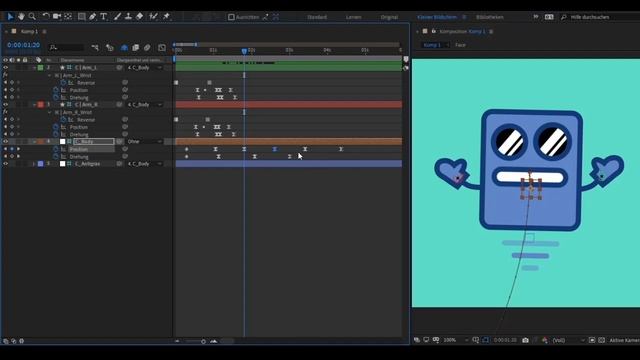Viewport: 640px width, 360px height.
Task: Switch to the Original workspace
Action: tap(389, 17)
